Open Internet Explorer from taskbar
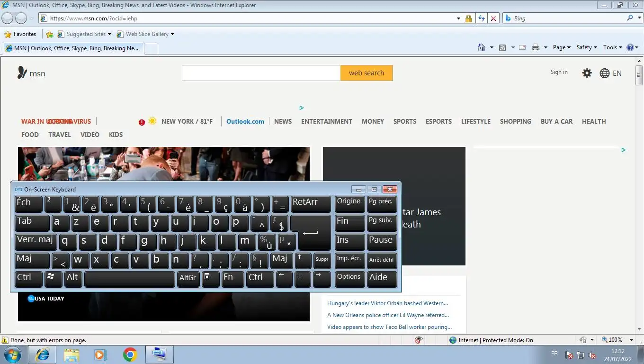 click(43, 355)
